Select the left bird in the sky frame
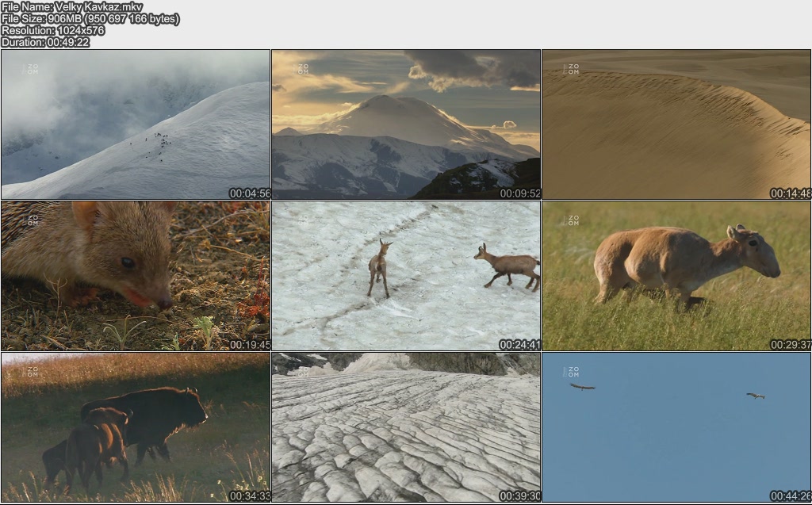 point(582,387)
